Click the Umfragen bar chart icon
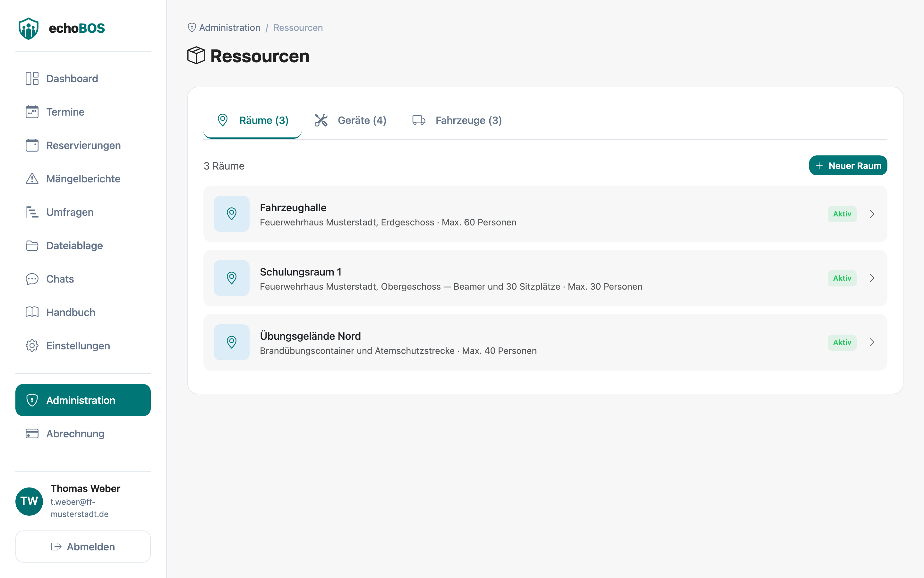 click(32, 212)
